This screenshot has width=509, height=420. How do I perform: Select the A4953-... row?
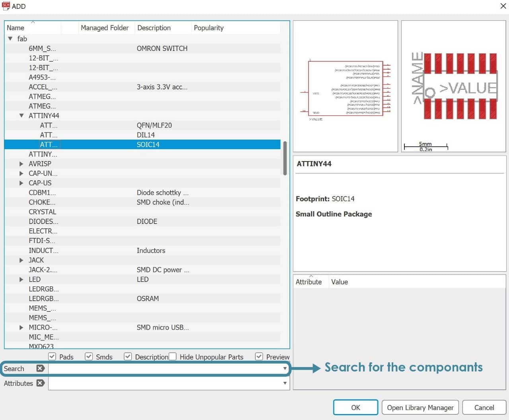coord(142,77)
